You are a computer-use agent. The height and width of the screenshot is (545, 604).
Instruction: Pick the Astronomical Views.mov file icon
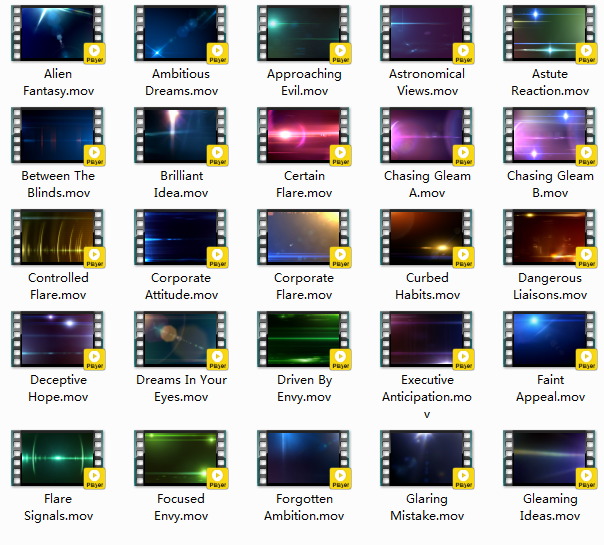click(x=427, y=33)
